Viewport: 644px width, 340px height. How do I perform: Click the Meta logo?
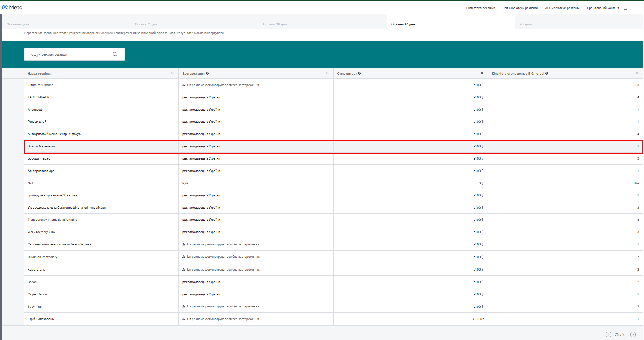[x=12, y=7]
